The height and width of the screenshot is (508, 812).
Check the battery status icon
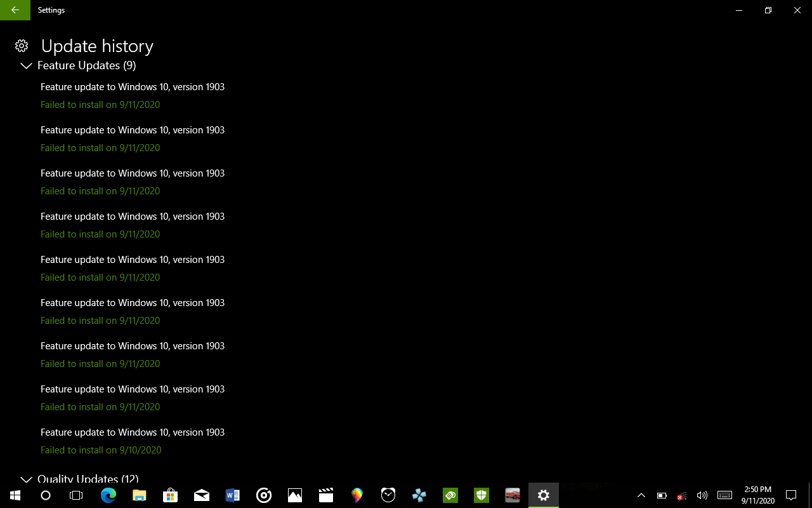[x=662, y=495]
